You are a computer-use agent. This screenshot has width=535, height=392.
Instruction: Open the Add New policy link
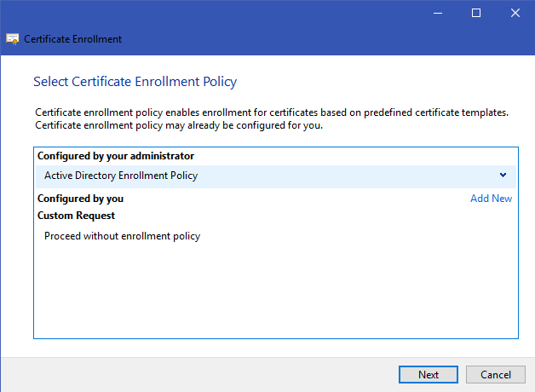[491, 199]
